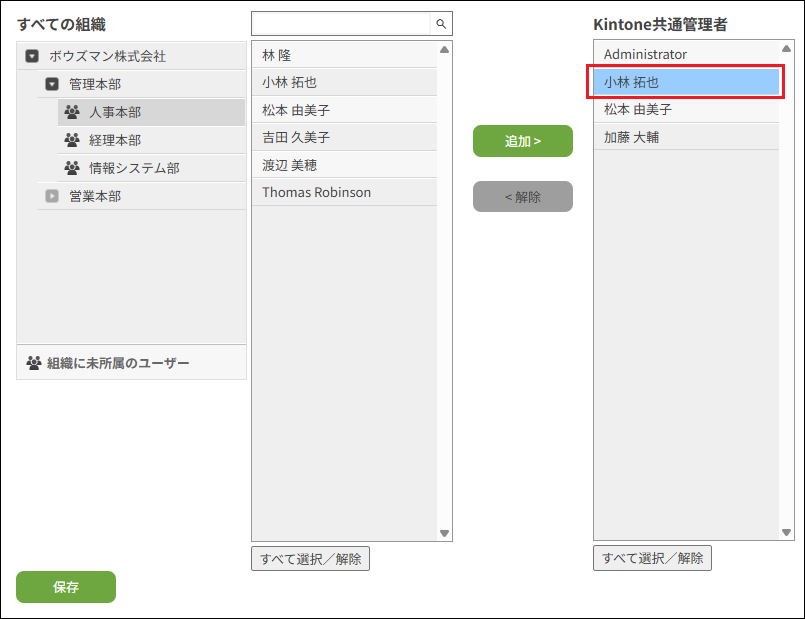The width and height of the screenshot is (805, 619).
Task: Click the 経理本部 group icon
Action: (72, 140)
